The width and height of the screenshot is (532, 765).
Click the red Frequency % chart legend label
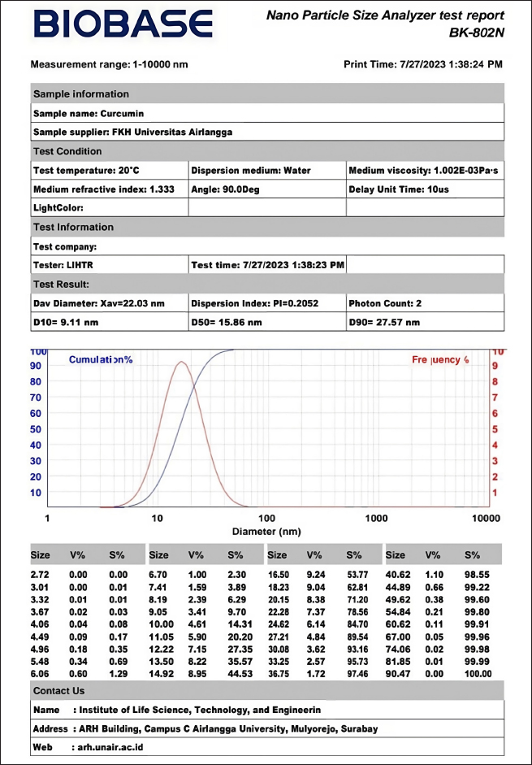click(440, 359)
